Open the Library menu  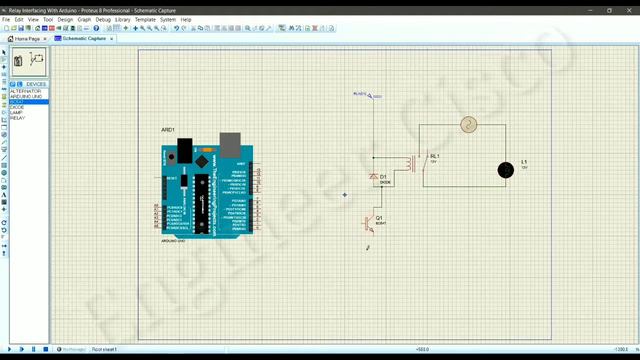(122, 20)
